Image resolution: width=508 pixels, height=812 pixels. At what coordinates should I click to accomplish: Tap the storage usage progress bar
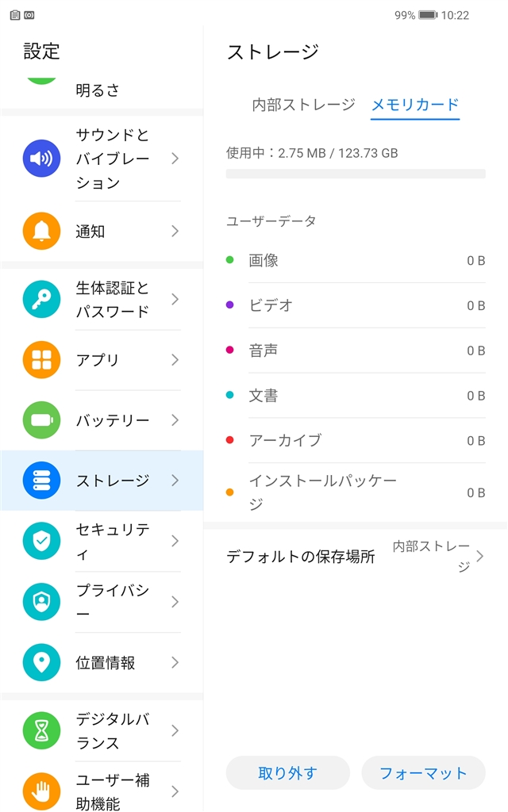[356, 173]
